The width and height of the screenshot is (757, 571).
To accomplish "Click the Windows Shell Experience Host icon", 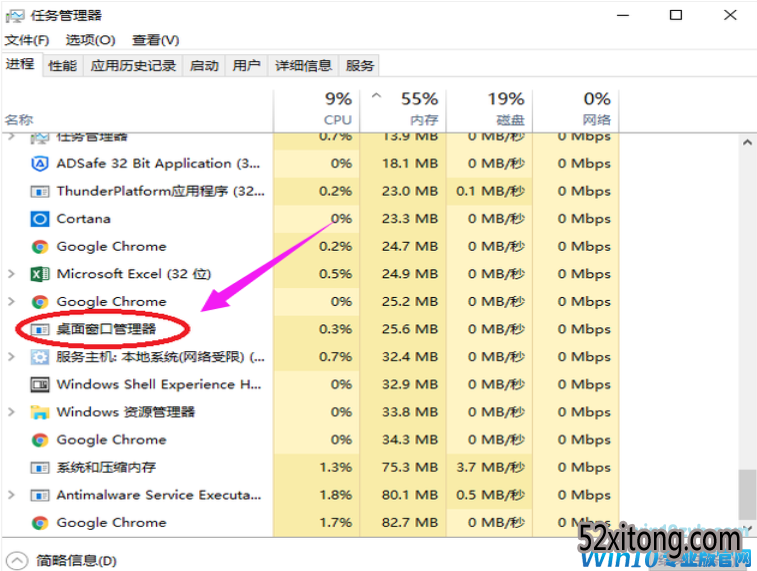I will tap(40, 385).
